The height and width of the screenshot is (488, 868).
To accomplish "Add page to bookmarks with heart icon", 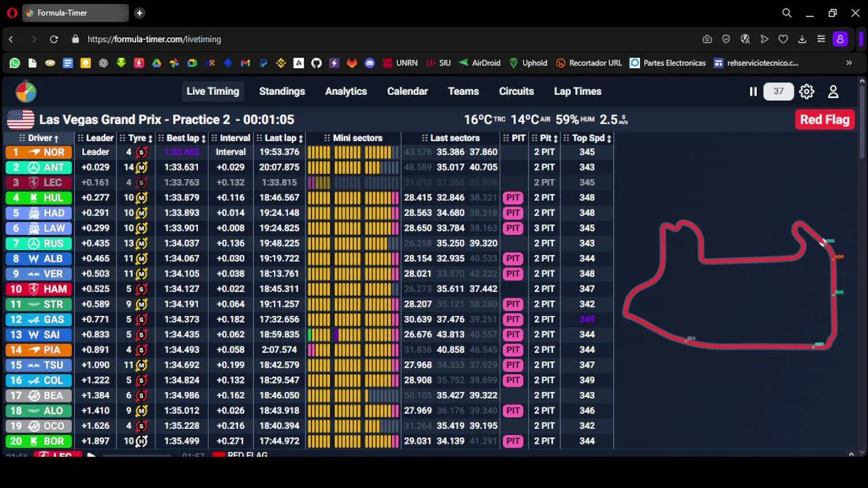I will [783, 39].
